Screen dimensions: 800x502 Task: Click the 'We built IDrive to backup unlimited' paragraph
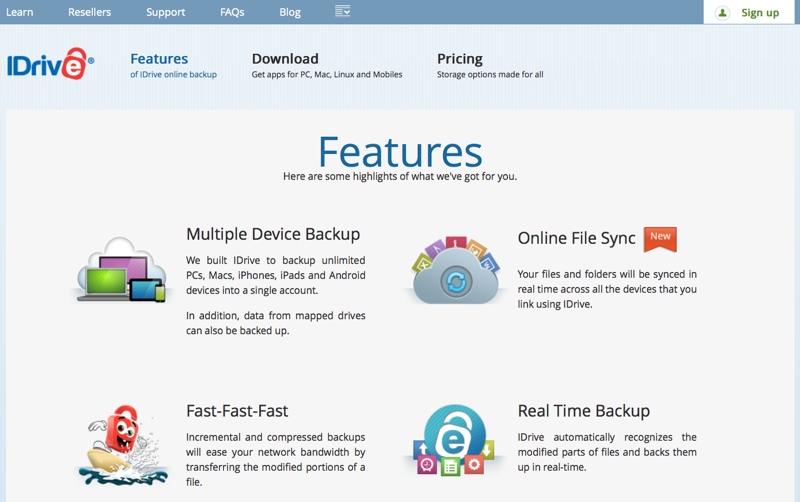pyautogui.click(x=276, y=275)
